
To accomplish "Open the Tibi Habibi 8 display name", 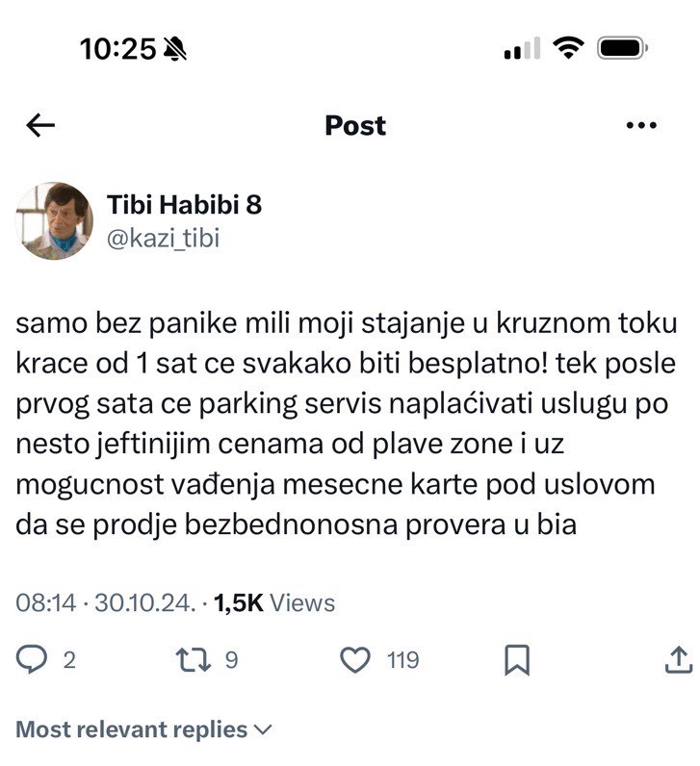I will (x=183, y=205).
